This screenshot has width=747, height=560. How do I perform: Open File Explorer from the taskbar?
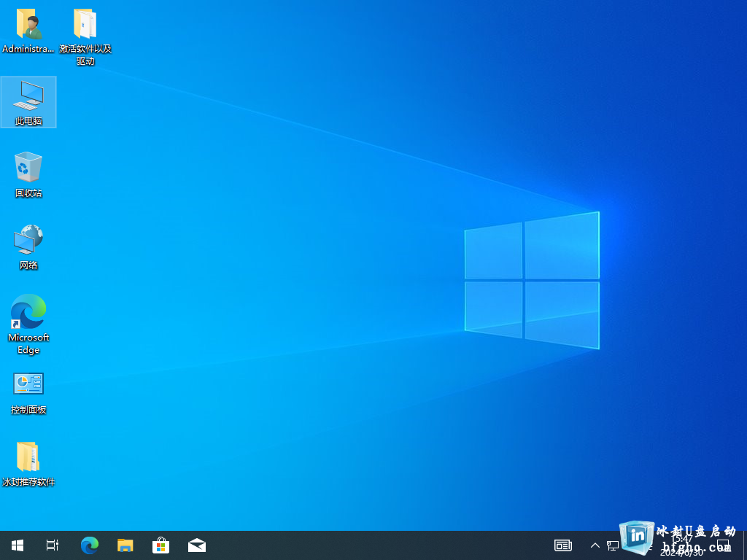(125, 545)
